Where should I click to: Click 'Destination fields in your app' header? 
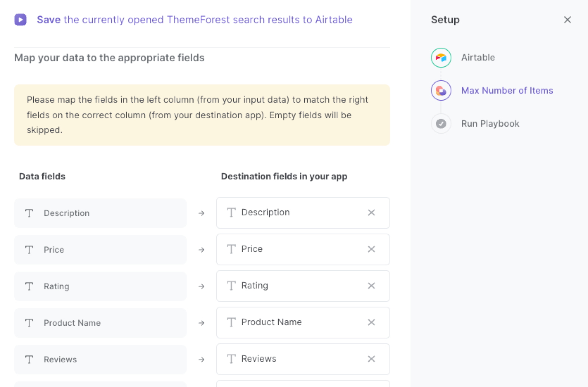(x=284, y=177)
